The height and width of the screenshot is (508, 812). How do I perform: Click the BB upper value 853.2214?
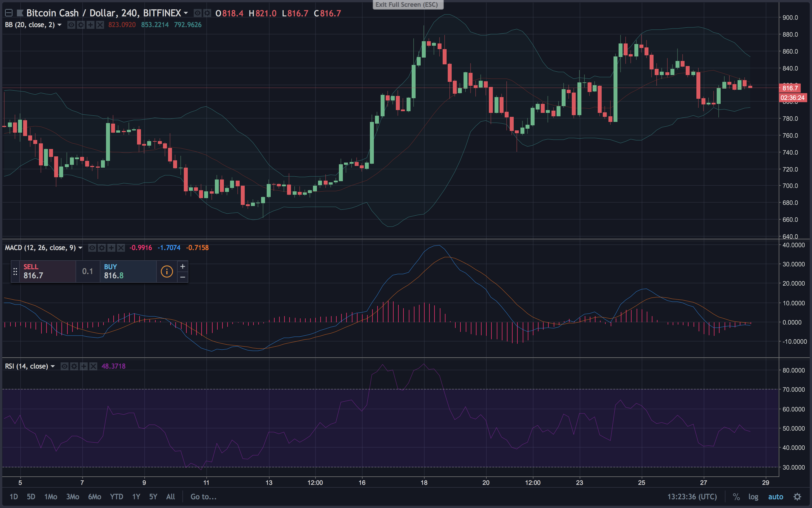coord(155,25)
